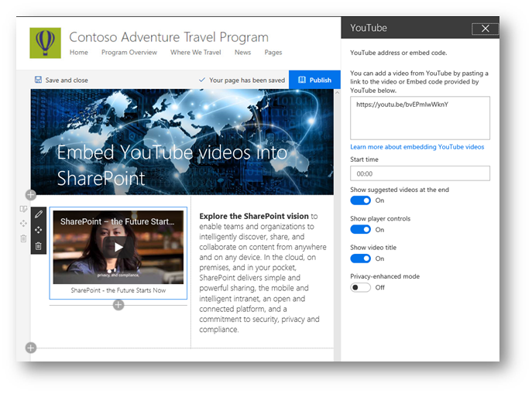The image size is (532, 394).
Task: Click the Explore the SharePoint vision paragraph
Action: pyautogui.click(x=263, y=272)
